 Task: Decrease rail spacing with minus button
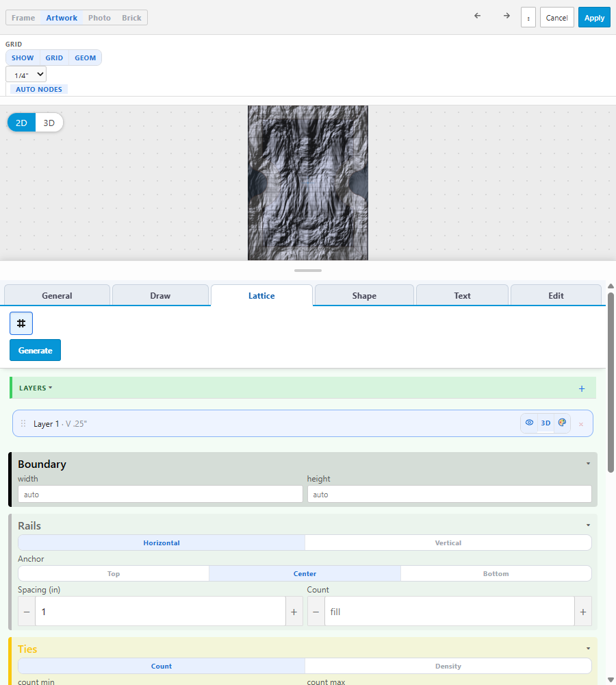27,612
